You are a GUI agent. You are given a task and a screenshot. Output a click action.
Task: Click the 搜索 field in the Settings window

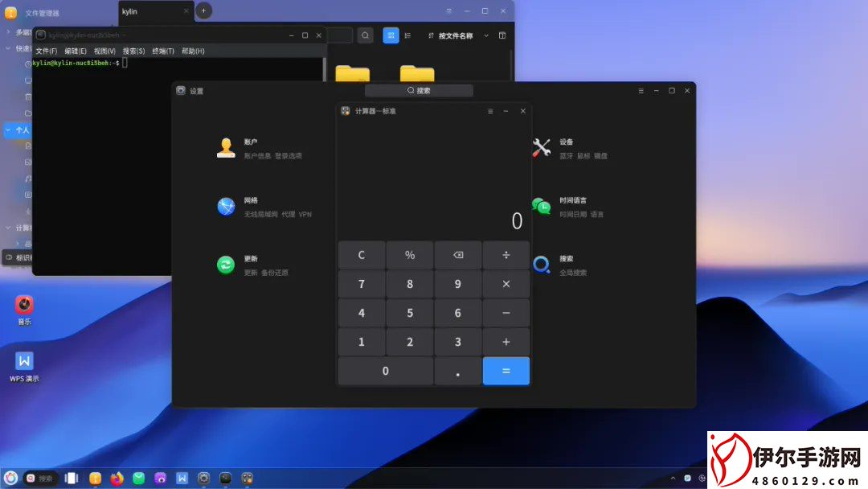pyautogui.click(x=419, y=91)
